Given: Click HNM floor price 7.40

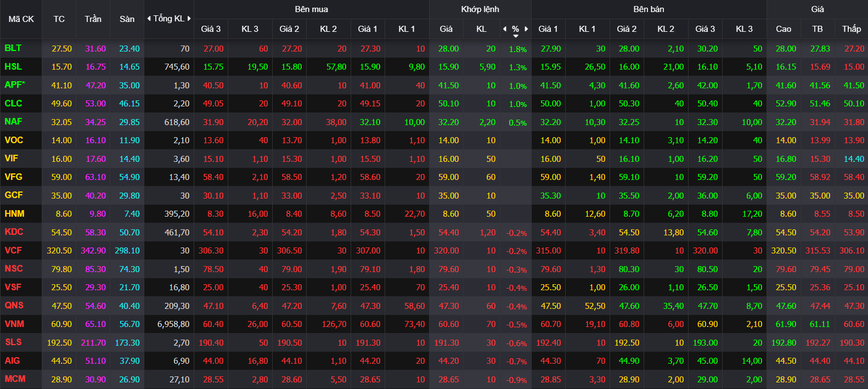Looking at the screenshot, I should (132, 214).
